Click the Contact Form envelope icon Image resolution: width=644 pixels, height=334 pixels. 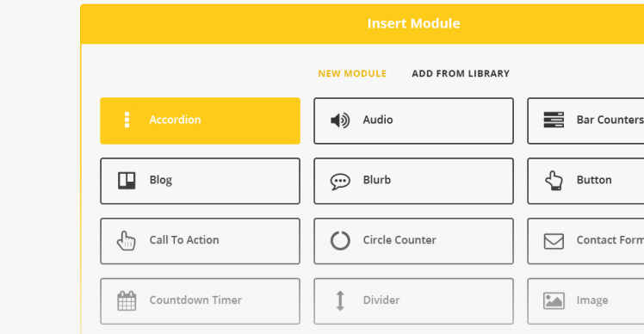click(554, 241)
